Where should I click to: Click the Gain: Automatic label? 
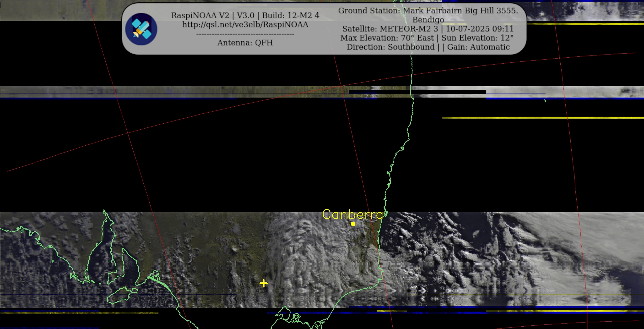(x=478, y=47)
